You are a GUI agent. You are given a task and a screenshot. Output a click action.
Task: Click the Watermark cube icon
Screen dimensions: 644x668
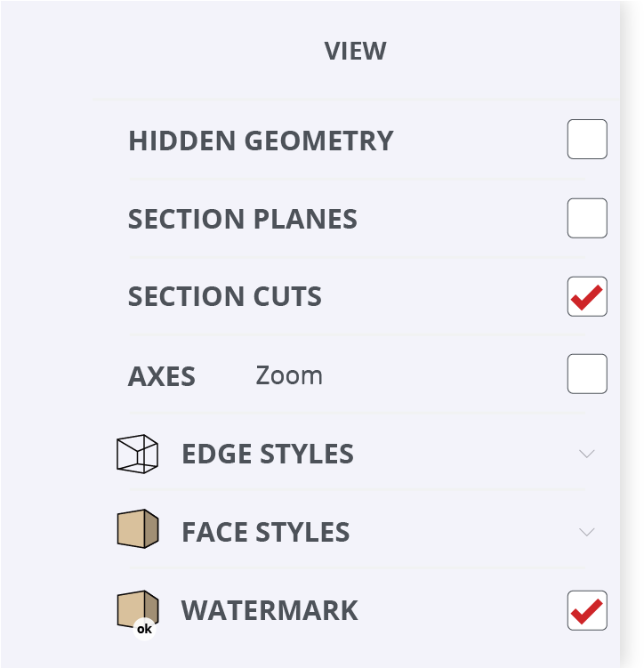click(137, 609)
